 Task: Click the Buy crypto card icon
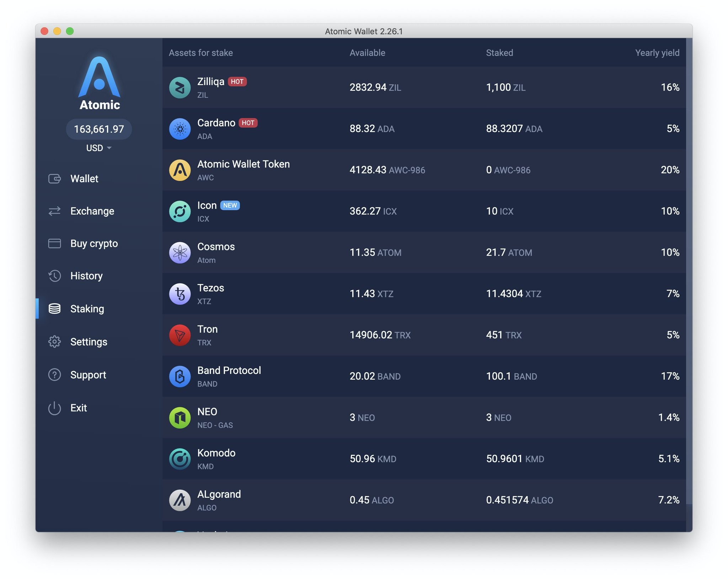(54, 244)
